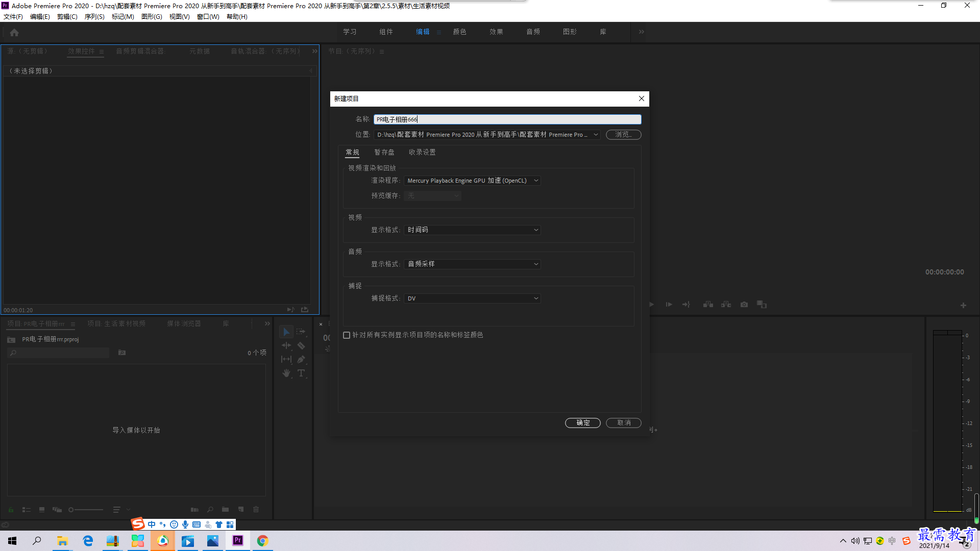Click into the project name input field

point(507,119)
